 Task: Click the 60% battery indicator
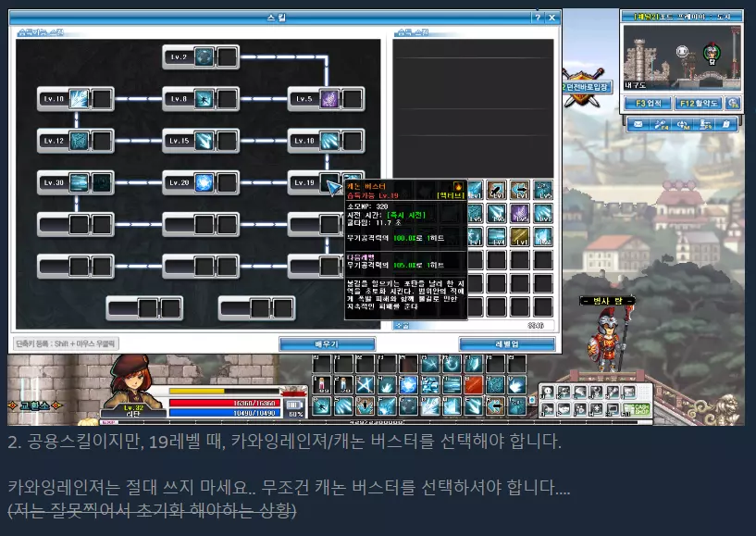pyautogui.click(x=295, y=408)
